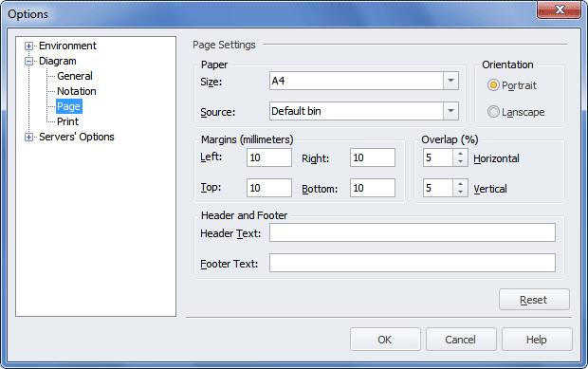Select the Diagram tree item
The width and height of the screenshot is (588, 369).
point(57,61)
